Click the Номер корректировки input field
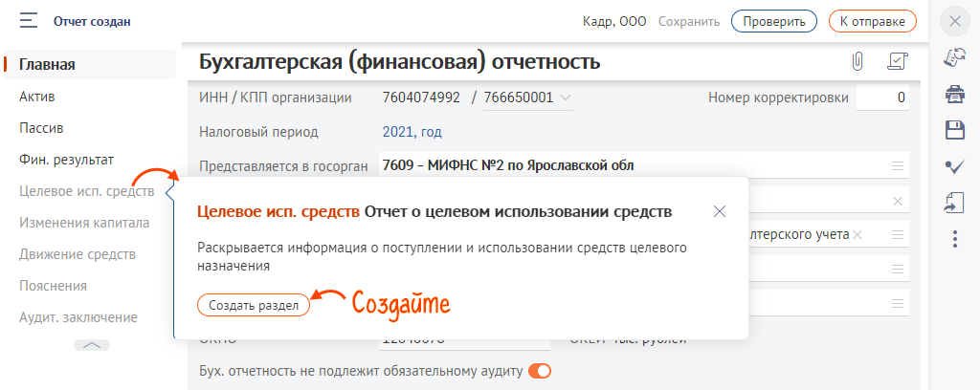This screenshot has width=980, height=390. 881,97
